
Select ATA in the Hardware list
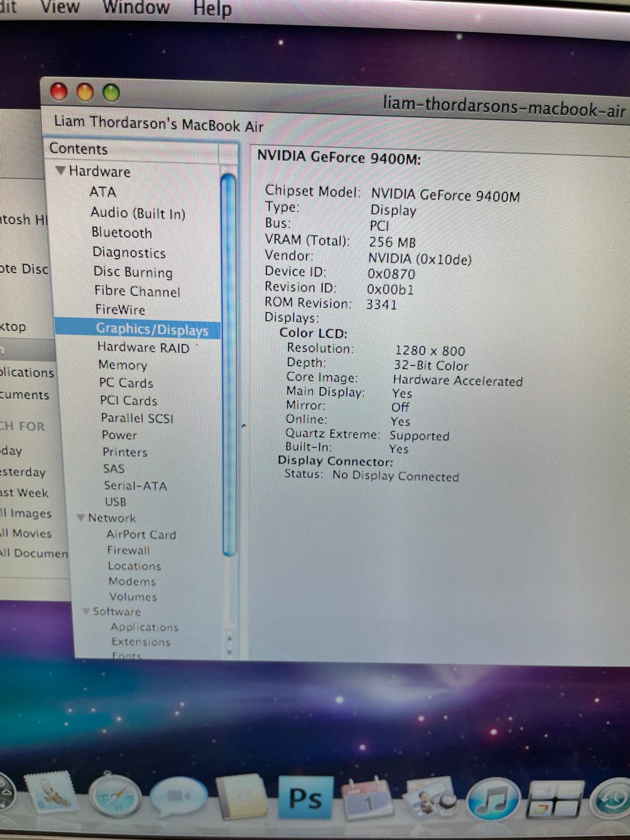(103, 192)
